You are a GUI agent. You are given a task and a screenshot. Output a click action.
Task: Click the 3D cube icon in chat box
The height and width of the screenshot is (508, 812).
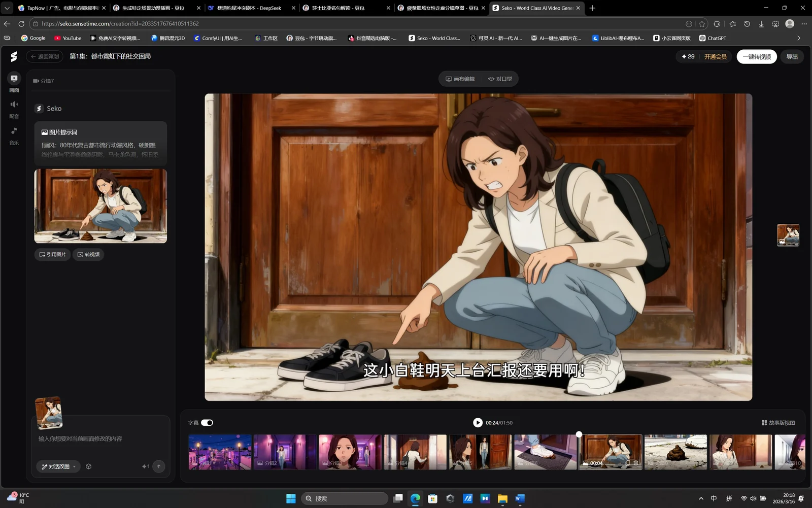88,466
